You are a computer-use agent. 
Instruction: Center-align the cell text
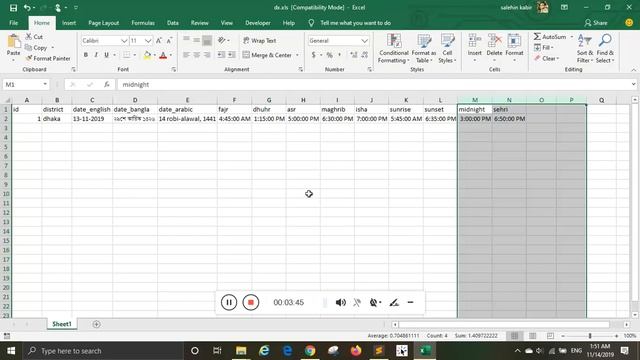(x=197, y=55)
